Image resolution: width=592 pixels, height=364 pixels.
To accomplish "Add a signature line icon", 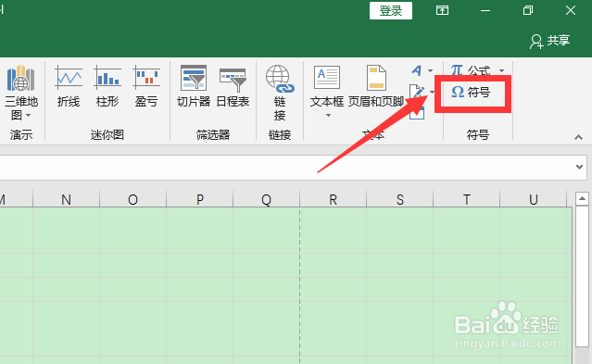I will point(417,91).
